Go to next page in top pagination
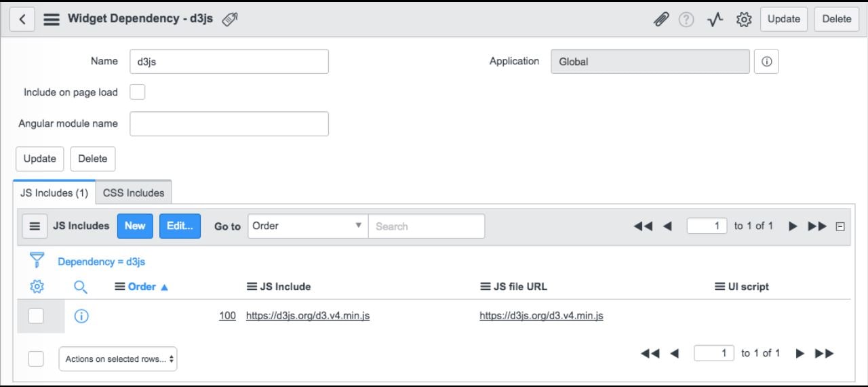 tap(793, 226)
